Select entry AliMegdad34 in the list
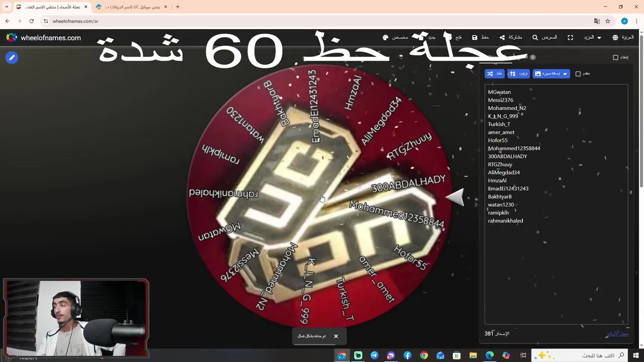The width and height of the screenshot is (644, 362). tap(504, 172)
